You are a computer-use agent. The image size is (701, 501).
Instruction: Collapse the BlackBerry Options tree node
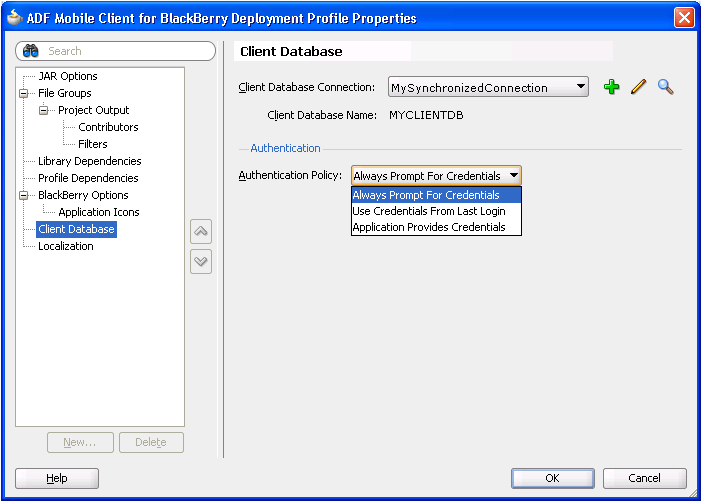point(24,195)
